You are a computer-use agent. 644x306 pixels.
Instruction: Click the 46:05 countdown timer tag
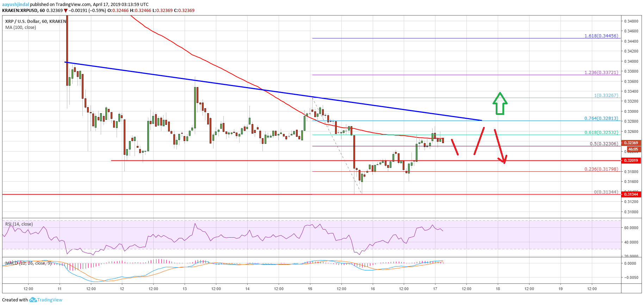633,149
